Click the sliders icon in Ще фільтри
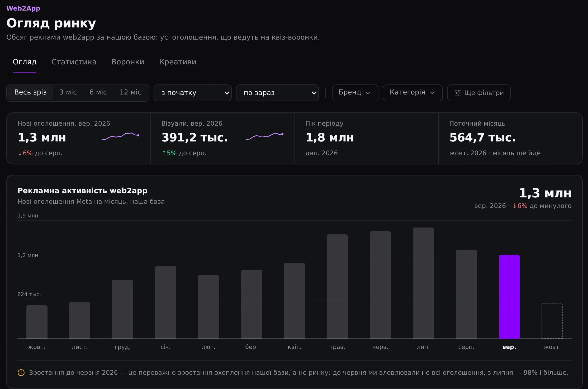Viewport: 588px width, 389px height. (x=458, y=93)
